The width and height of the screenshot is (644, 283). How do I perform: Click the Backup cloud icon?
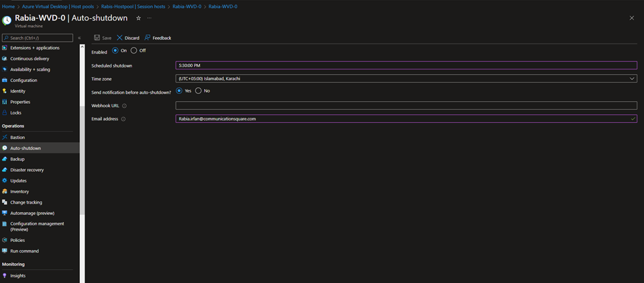tap(5, 159)
